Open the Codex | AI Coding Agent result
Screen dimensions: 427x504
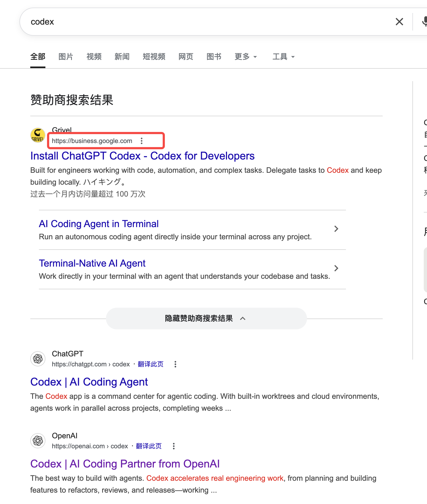point(89,382)
